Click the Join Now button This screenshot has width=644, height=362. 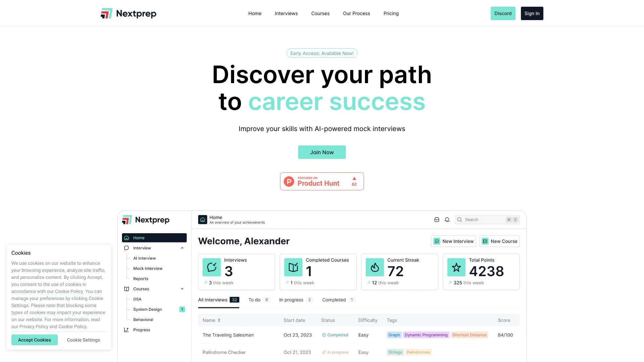(322, 152)
